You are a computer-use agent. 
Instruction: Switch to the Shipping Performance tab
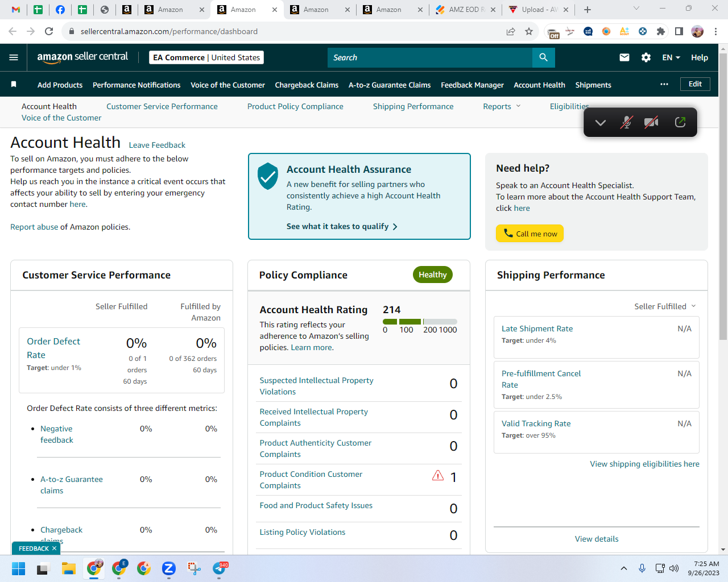click(413, 106)
